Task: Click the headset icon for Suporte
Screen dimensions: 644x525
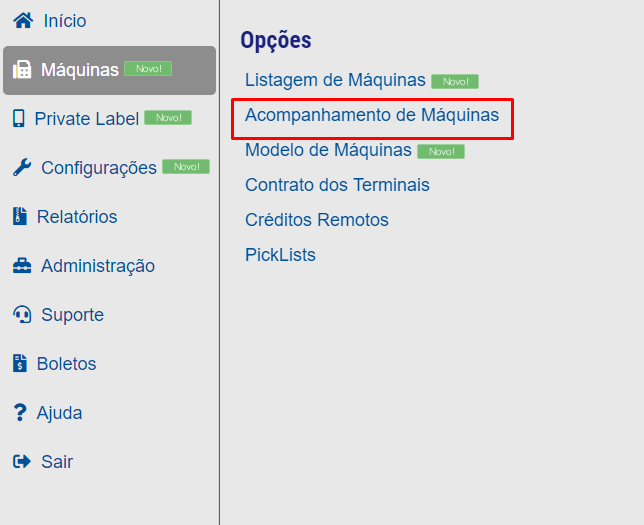Action: (x=22, y=314)
